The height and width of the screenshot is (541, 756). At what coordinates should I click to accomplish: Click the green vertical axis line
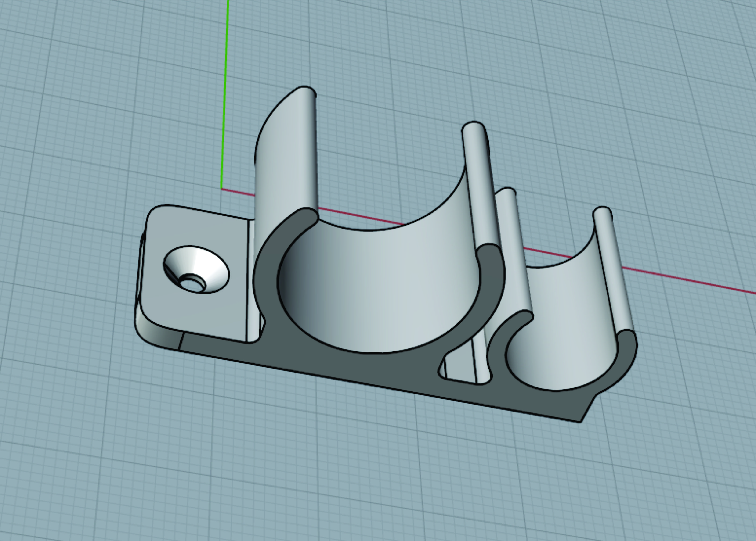[225, 94]
